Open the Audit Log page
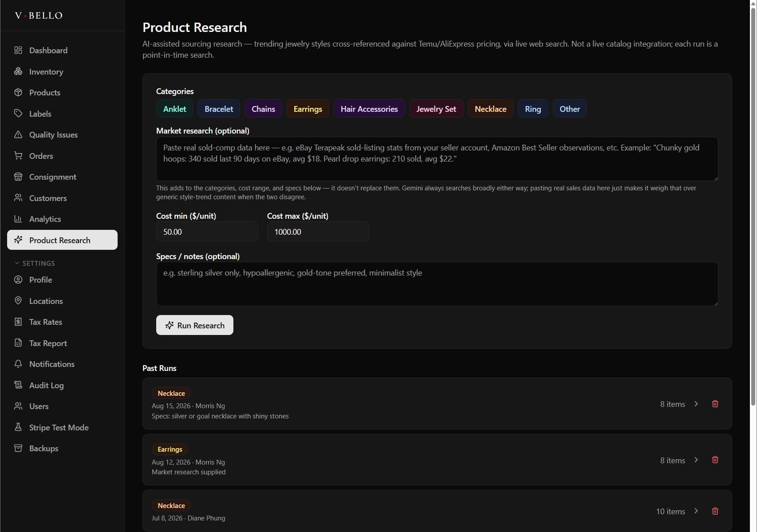The width and height of the screenshot is (757, 532). click(62, 385)
